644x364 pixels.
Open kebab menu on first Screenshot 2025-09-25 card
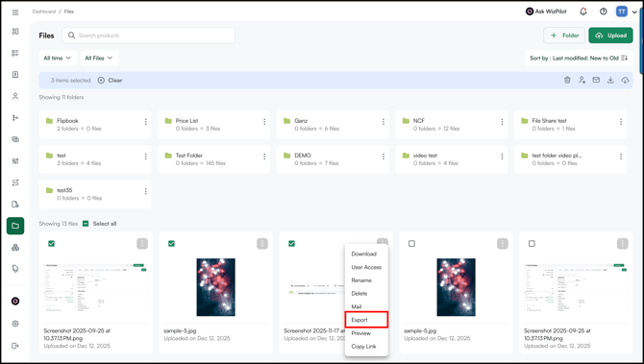pyautogui.click(x=142, y=244)
